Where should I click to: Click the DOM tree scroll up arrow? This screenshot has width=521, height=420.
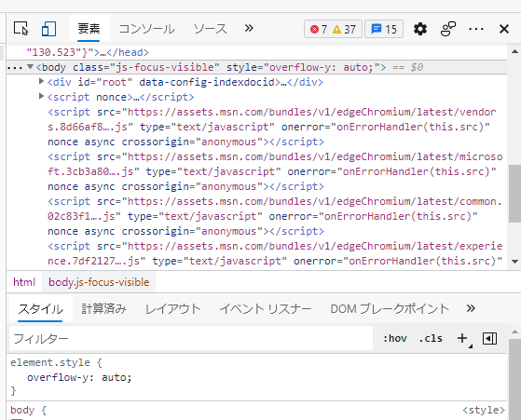(x=514, y=51)
